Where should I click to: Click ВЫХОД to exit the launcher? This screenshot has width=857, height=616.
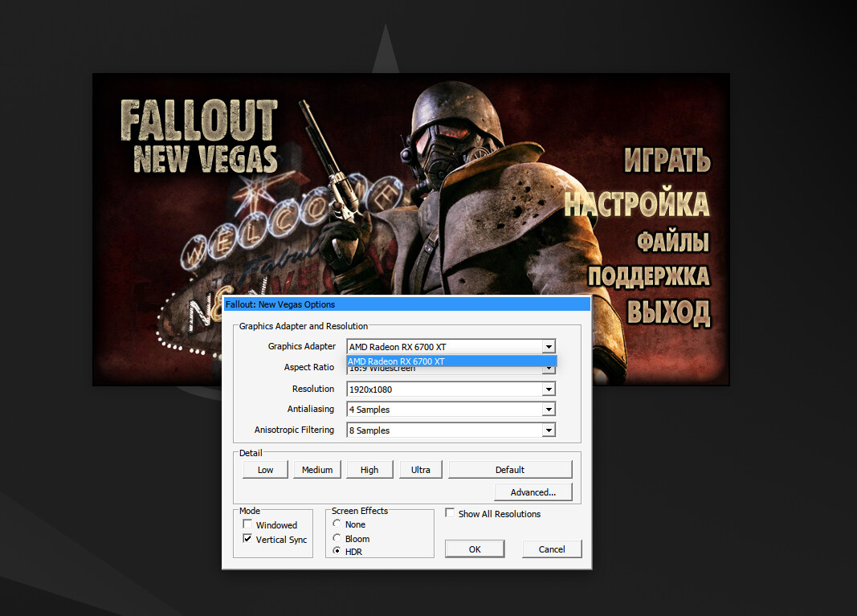668,312
